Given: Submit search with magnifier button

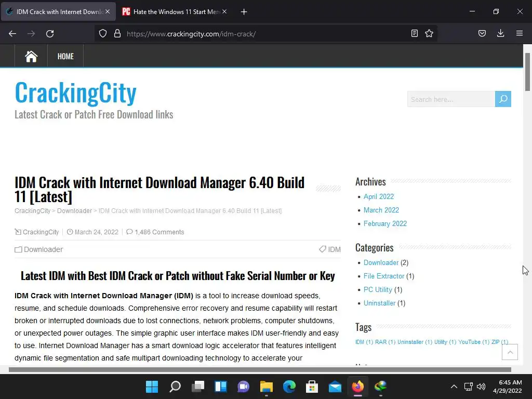Looking at the screenshot, I should click(503, 99).
